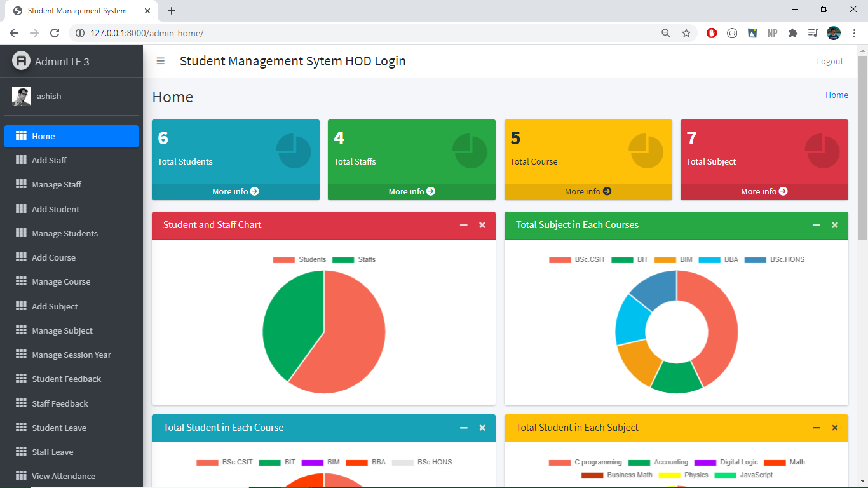Image resolution: width=868 pixels, height=488 pixels.
Task: Click pie chart icon on Total Course card
Action: pyautogui.click(x=646, y=151)
